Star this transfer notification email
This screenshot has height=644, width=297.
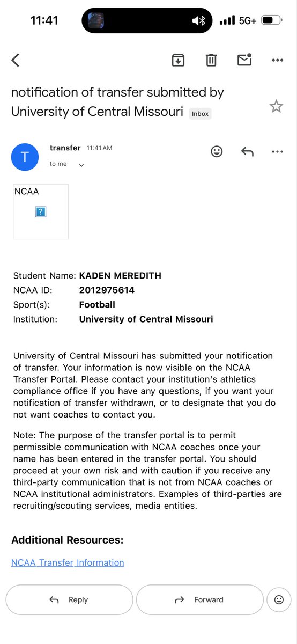click(x=276, y=106)
